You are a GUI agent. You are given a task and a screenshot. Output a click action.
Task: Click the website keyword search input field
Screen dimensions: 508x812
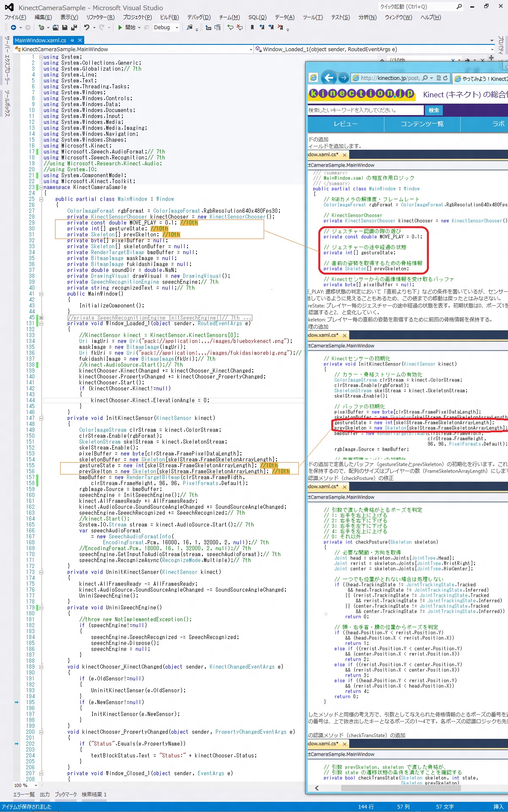click(x=366, y=110)
